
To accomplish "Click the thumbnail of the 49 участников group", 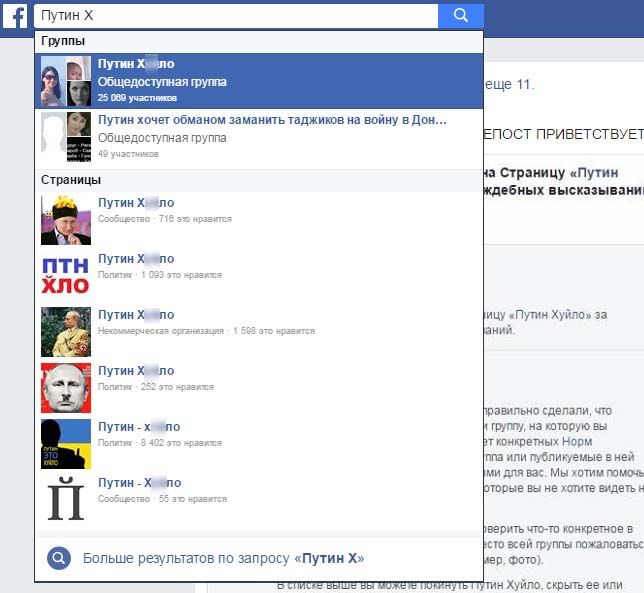I will pyautogui.click(x=66, y=137).
